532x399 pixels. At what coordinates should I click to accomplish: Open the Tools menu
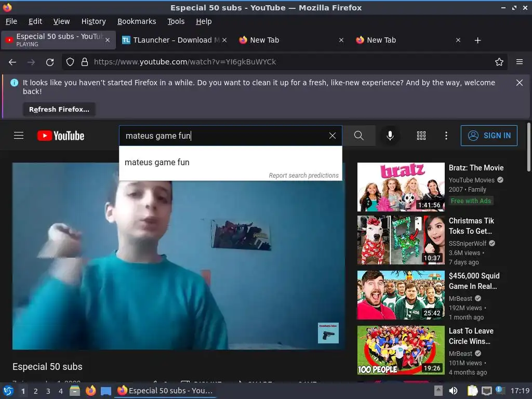(x=176, y=21)
